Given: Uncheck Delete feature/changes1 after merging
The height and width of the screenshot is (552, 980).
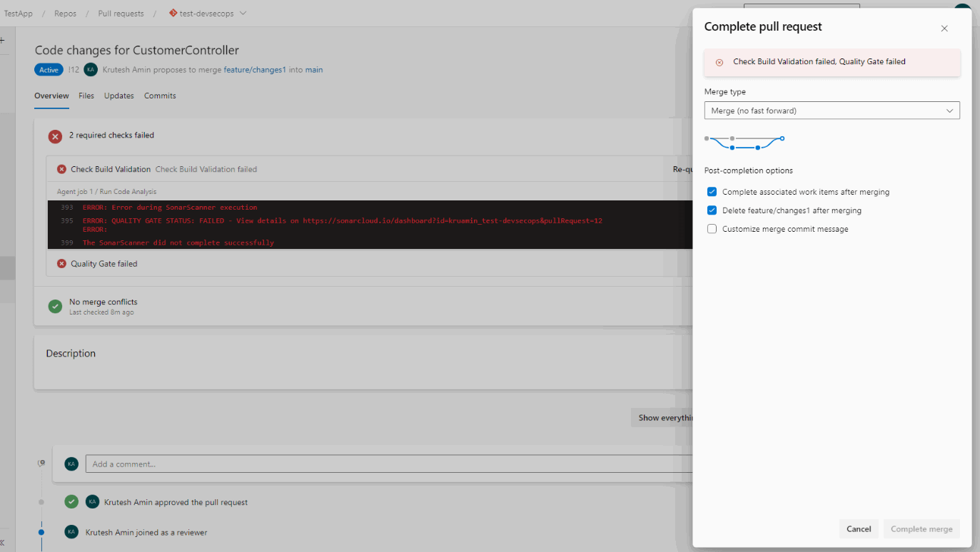Looking at the screenshot, I should 712,210.
